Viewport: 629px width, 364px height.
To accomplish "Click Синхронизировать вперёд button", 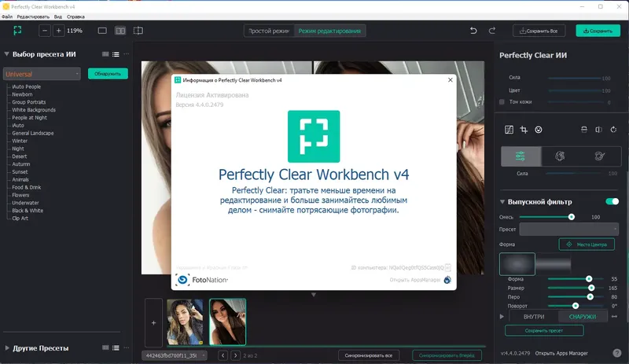I will click(447, 355).
